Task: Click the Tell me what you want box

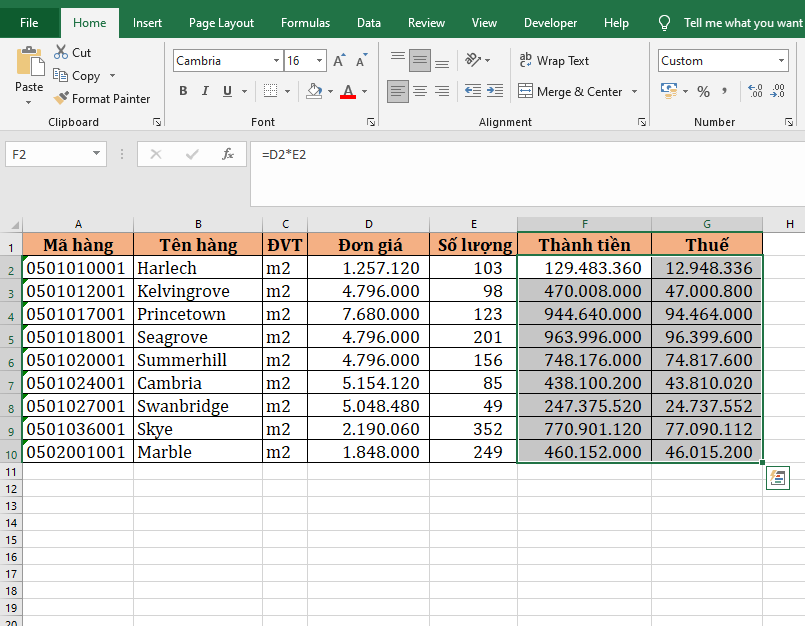Action: [x=740, y=22]
